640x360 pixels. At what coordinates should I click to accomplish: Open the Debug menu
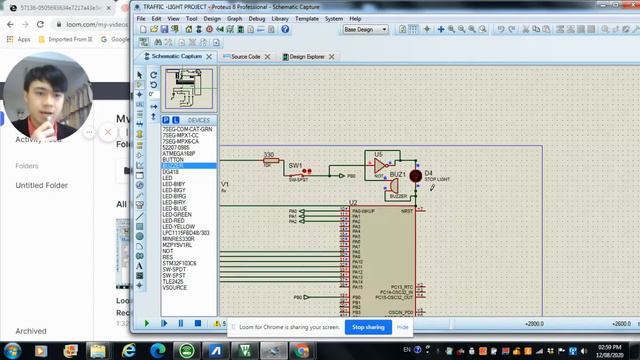[x=257, y=19]
